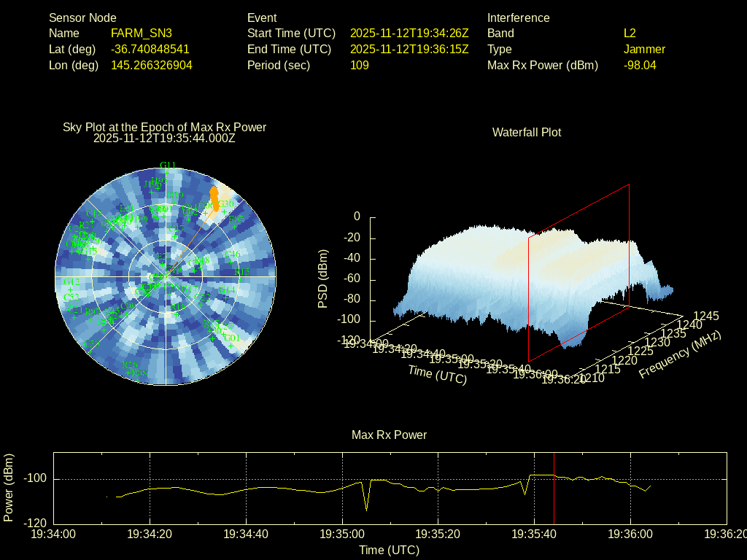Click the sensor name FARM_SN3
747x560 pixels.
142,33
